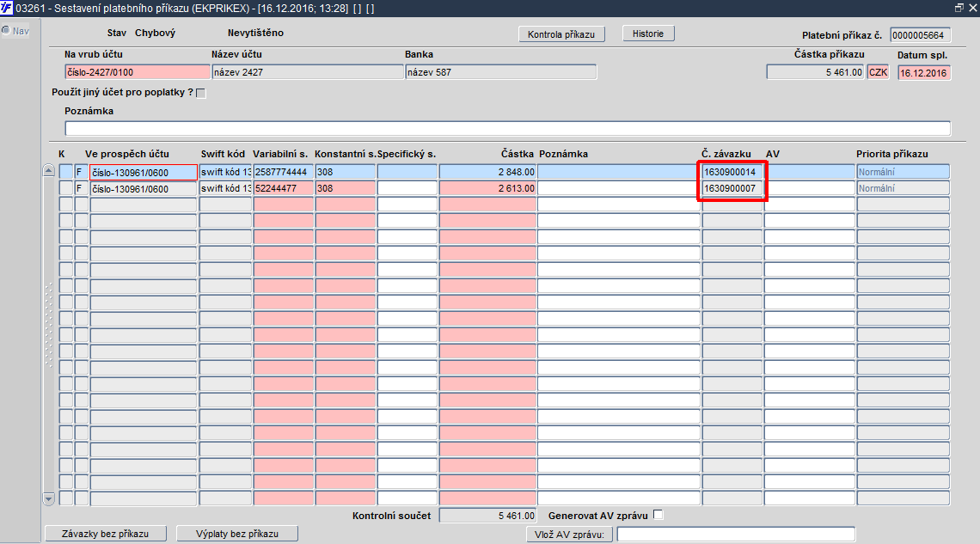The image size is (980, 544).
Task: Click the Výplaty bez příkazu button
Action: 237,534
